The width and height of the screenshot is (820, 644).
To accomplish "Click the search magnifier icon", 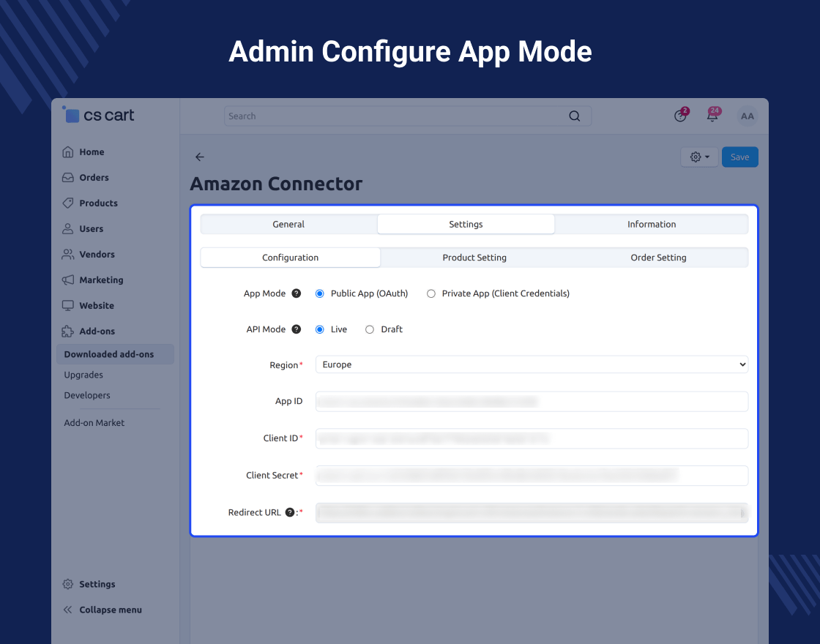I will point(574,116).
